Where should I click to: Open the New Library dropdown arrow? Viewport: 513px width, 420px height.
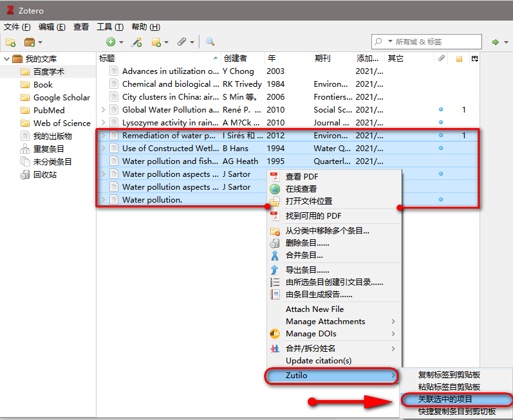coord(41,42)
